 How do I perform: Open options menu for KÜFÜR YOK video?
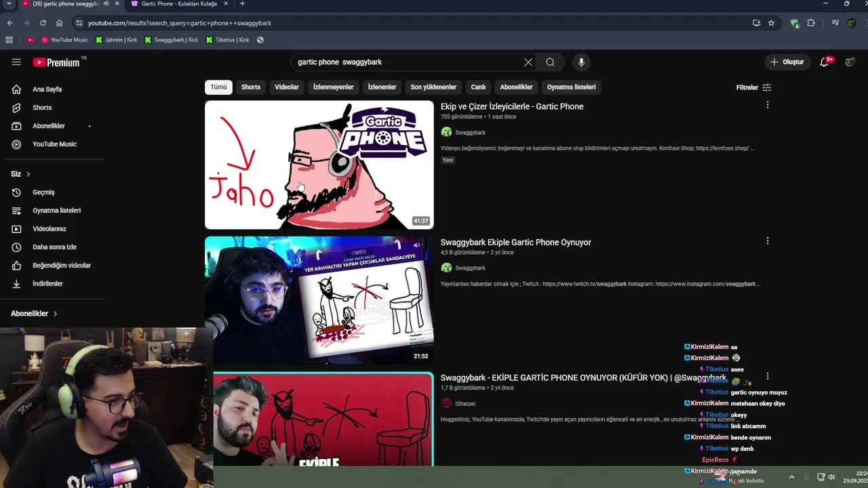coord(768,376)
